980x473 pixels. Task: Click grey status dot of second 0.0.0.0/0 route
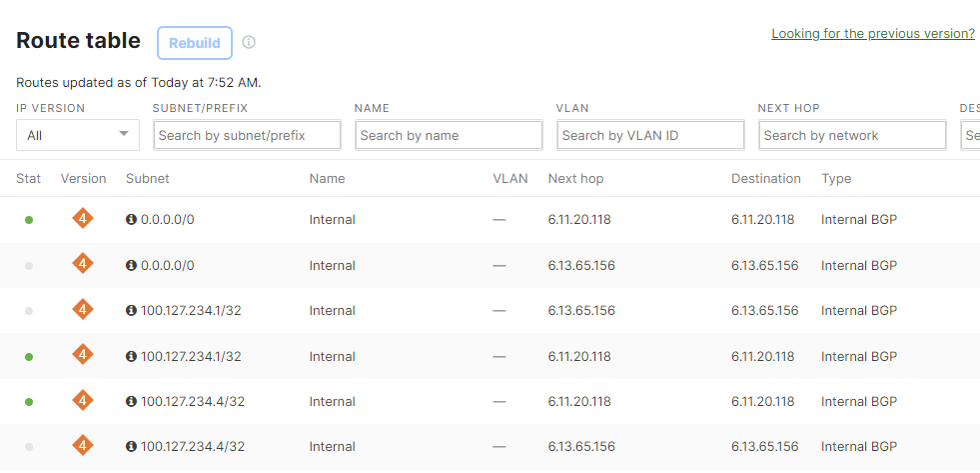tap(29, 266)
